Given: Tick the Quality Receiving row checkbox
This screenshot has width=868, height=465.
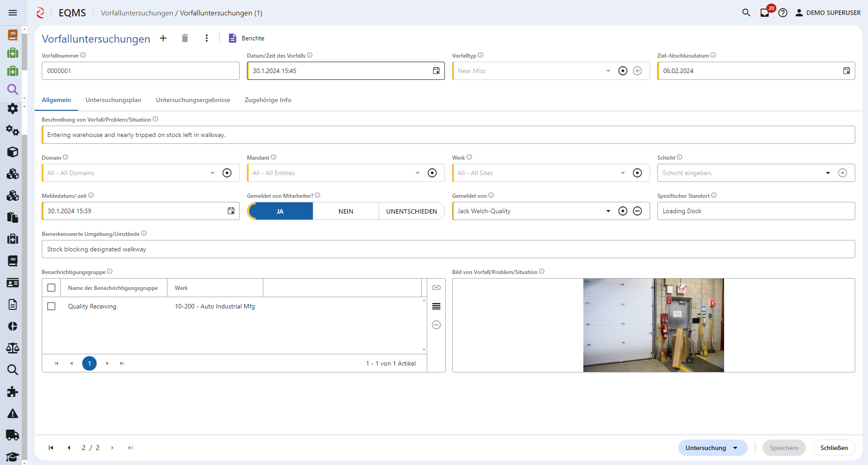Looking at the screenshot, I should tap(51, 306).
